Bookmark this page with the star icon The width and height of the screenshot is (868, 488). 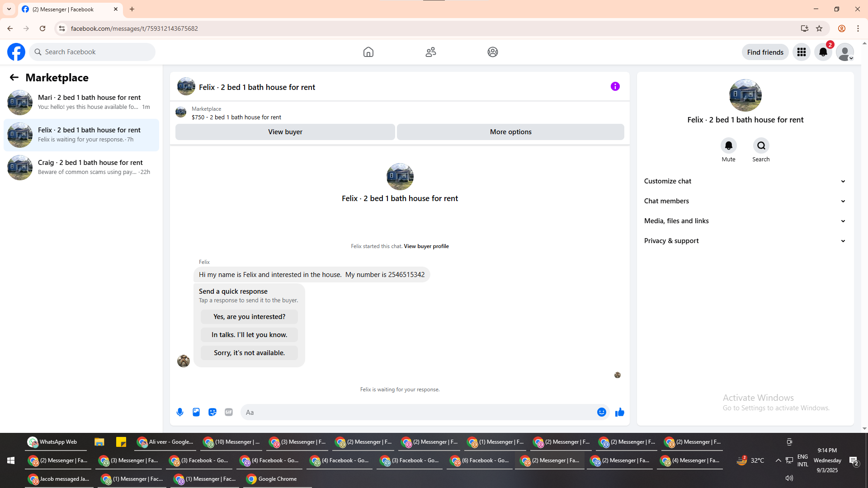coord(819,28)
